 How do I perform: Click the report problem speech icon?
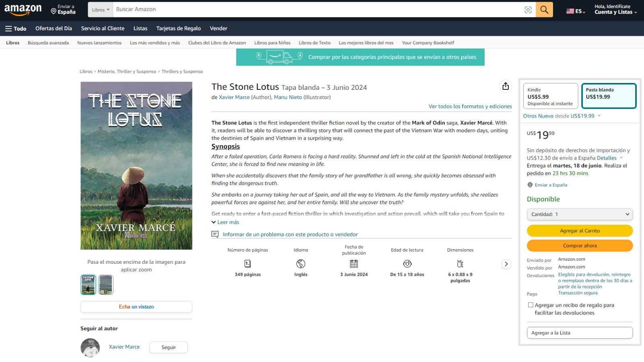pos(215,234)
